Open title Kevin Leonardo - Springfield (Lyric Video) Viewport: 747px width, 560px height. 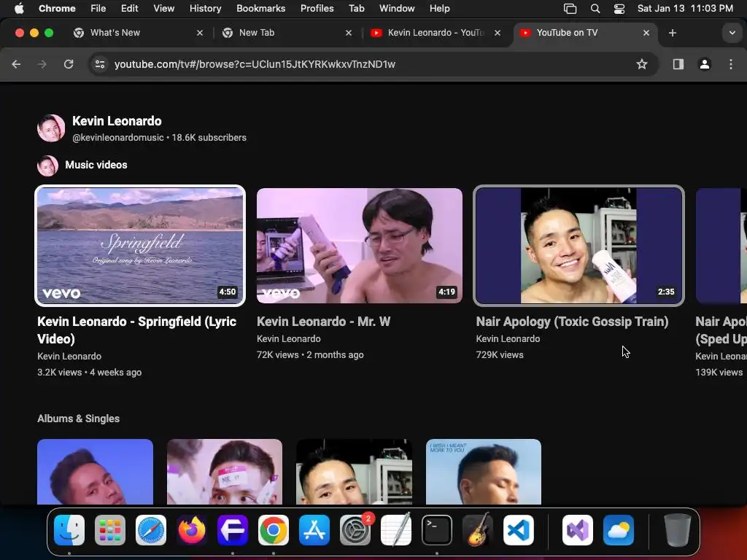[136, 330]
